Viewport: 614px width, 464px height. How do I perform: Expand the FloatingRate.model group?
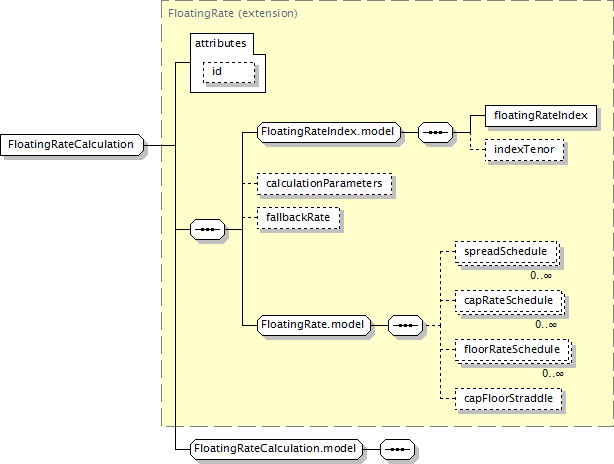coord(313,325)
